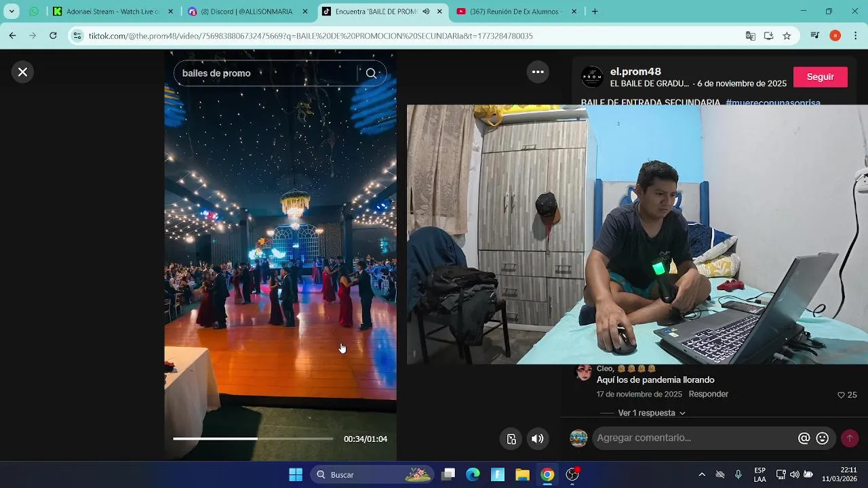
Task: Bookmark this page with the star icon
Action: coord(787,36)
